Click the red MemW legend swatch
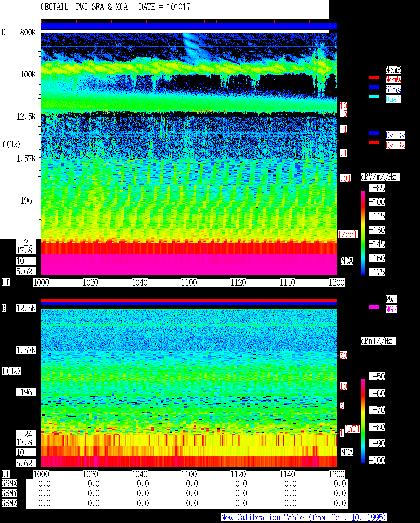This screenshot has width=420, height=523. click(x=374, y=77)
